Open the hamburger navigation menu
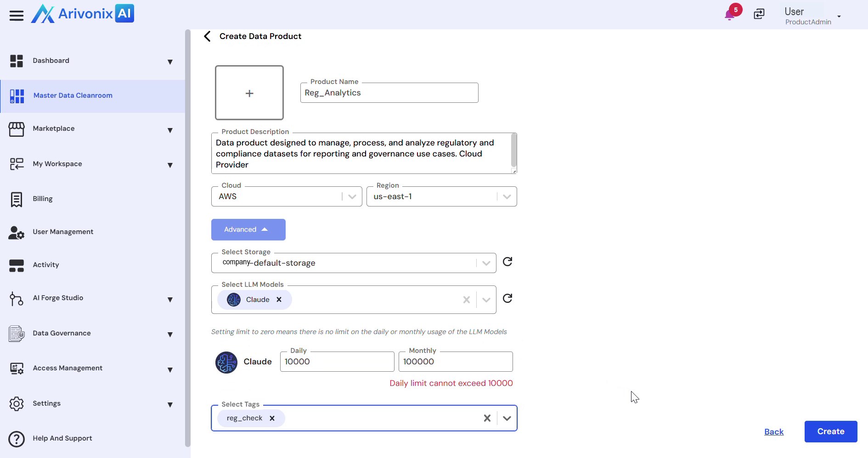The image size is (868, 458). 16,15
